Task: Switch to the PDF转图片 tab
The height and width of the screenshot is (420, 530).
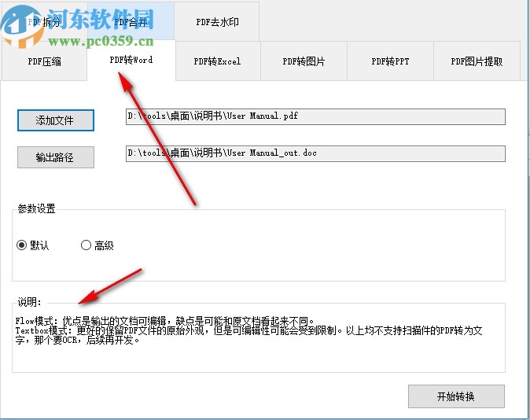Action: click(x=304, y=61)
